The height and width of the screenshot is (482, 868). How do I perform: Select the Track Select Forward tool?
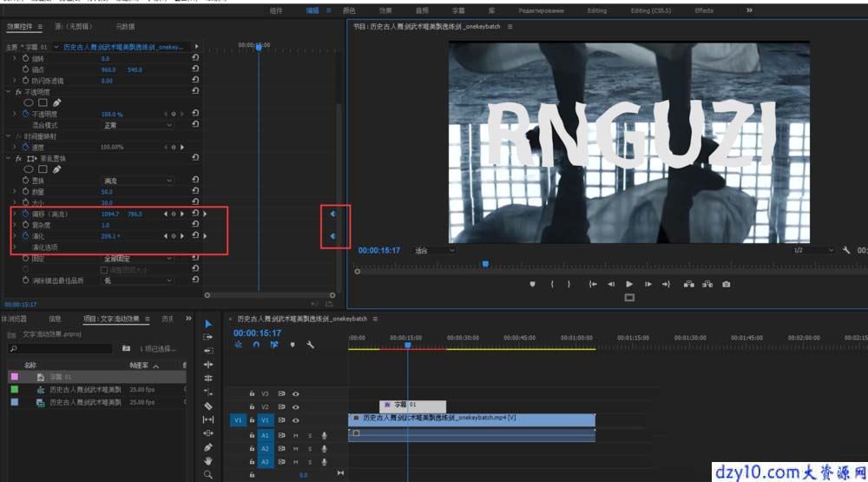tap(208, 337)
